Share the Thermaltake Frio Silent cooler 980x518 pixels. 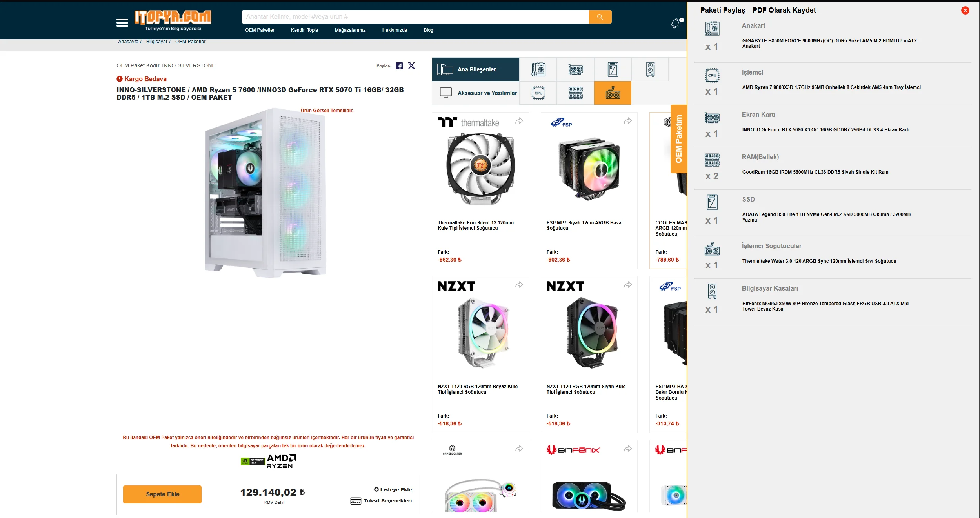[x=519, y=121]
